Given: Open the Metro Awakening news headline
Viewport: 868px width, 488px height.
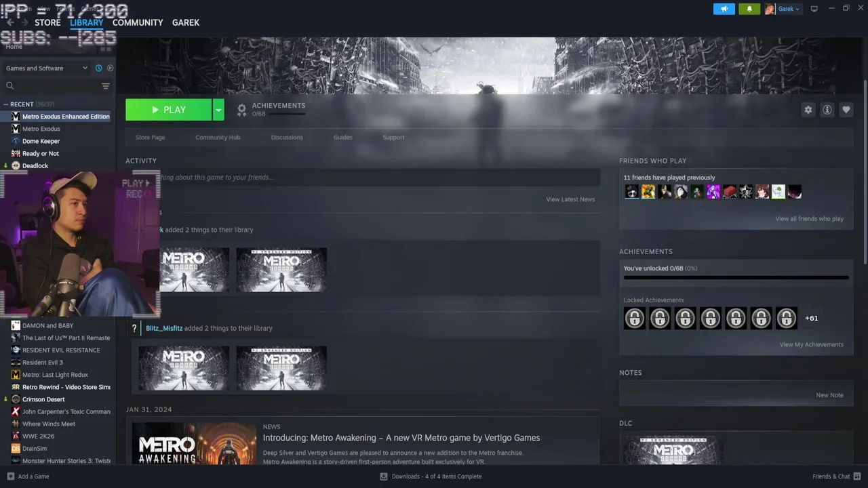Looking at the screenshot, I should pos(401,438).
